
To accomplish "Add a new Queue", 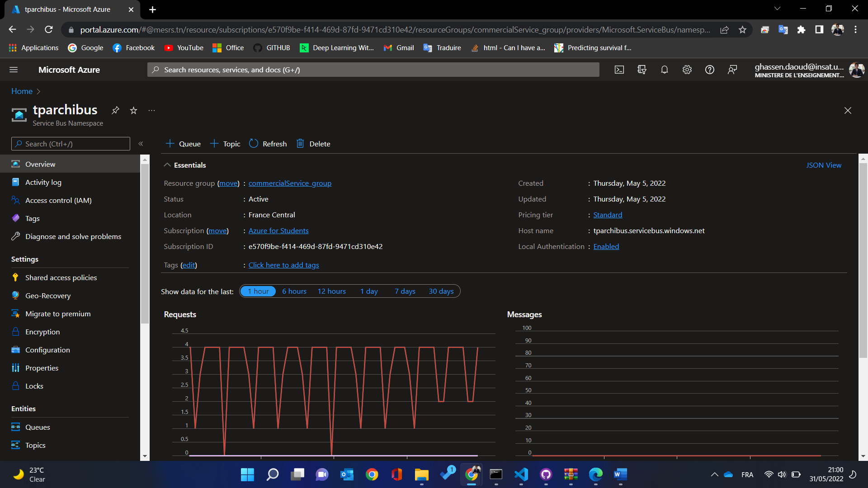I will pos(183,144).
